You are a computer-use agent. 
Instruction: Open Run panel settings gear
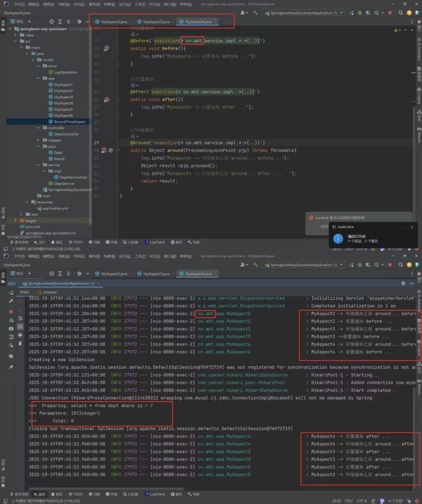pos(403,283)
